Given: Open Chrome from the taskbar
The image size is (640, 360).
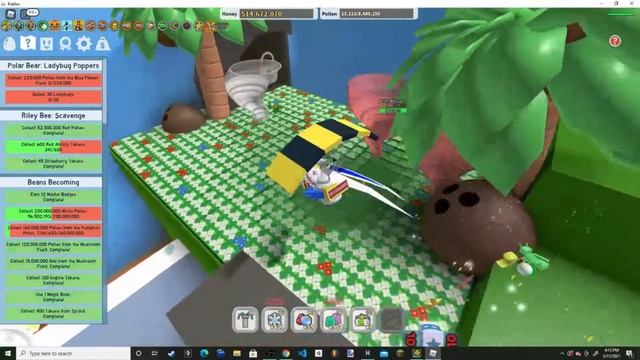Looking at the screenshot, I should pos(286,353).
